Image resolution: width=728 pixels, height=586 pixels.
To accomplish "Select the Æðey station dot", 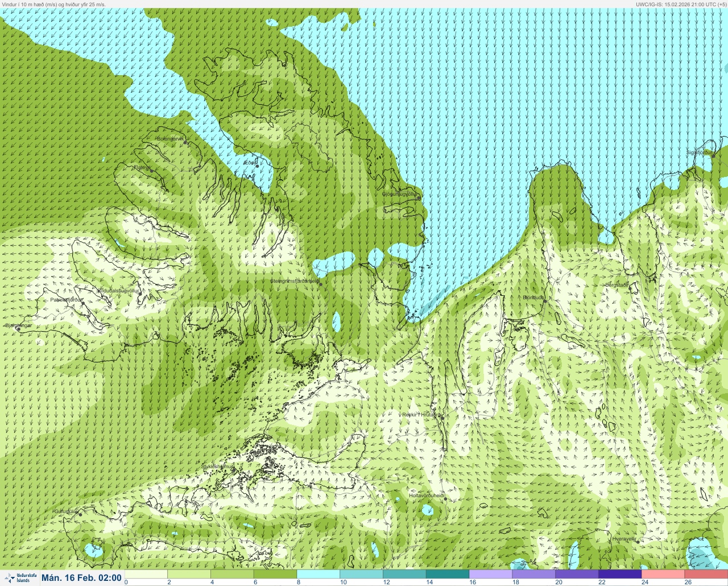I will click(257, 166).
